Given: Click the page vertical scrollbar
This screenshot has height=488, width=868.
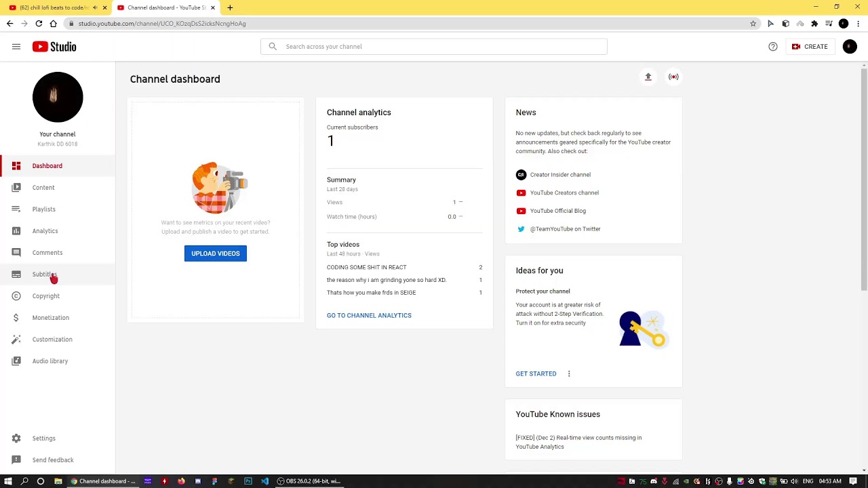Looking at the screenshot, I should tap(864, 180).
